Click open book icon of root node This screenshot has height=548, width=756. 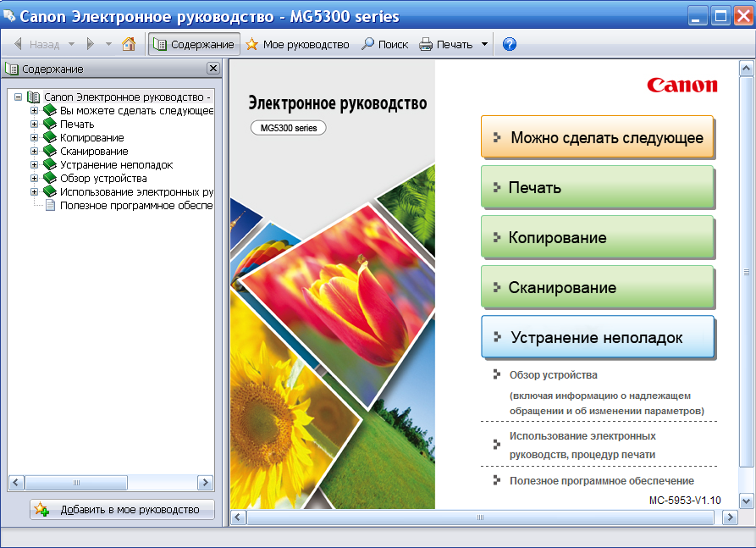(33, 97)
